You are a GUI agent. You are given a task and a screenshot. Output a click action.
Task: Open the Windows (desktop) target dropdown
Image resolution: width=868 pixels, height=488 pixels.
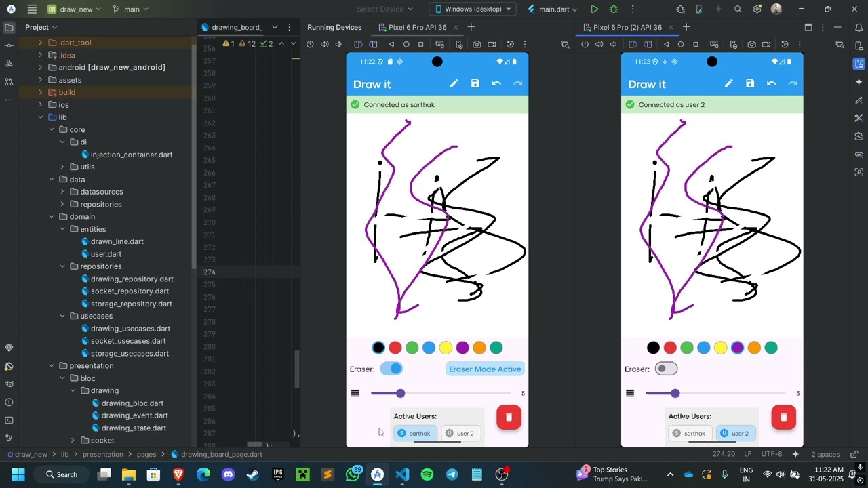473,9
